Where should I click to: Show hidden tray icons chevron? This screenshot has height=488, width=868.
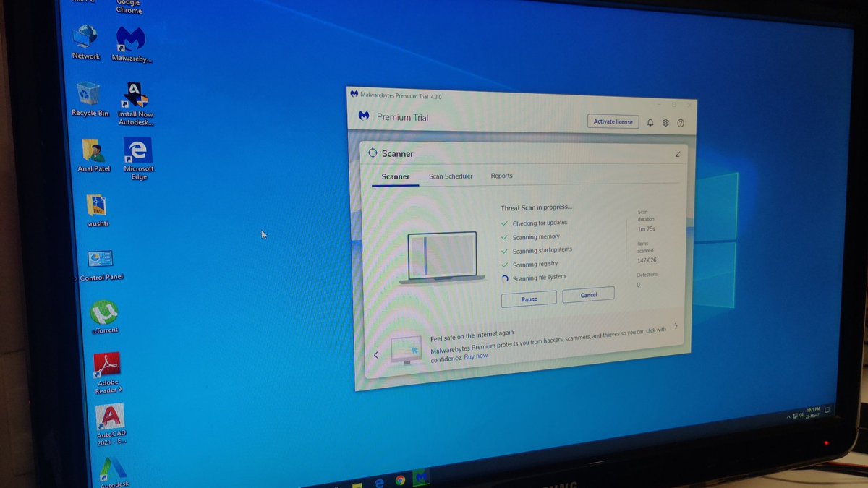point(788,418)
